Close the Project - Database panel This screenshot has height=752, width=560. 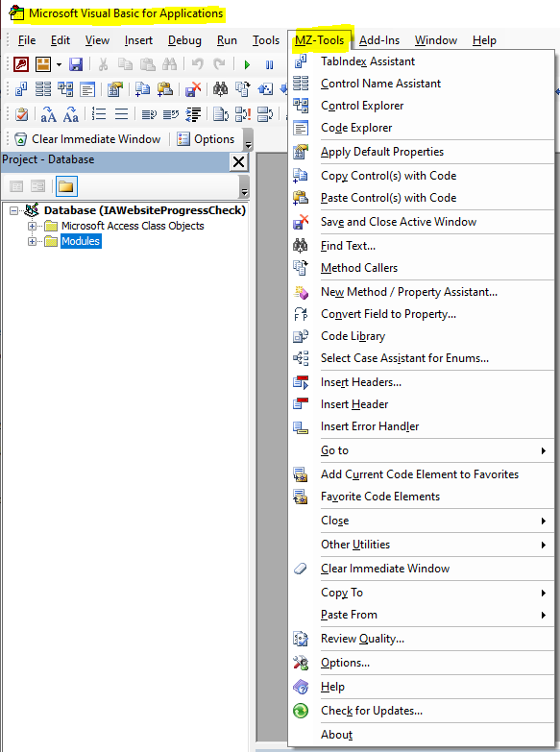pyautogui.click(x=238, y=162)
